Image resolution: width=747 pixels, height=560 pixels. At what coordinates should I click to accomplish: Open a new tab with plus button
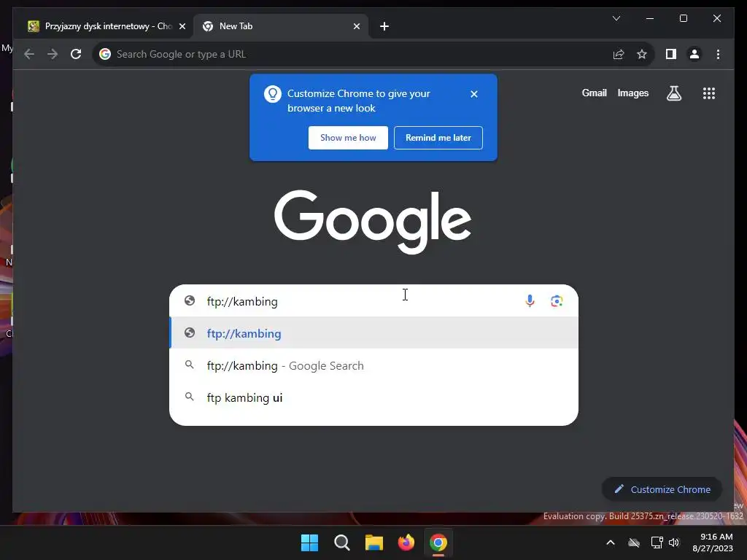[384, 27]
